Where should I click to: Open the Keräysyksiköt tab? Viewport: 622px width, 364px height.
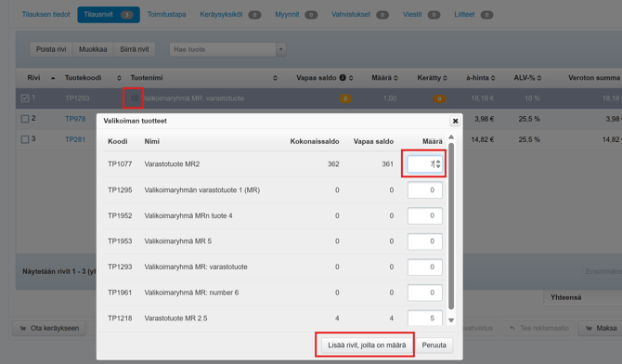tap(230, 14)
